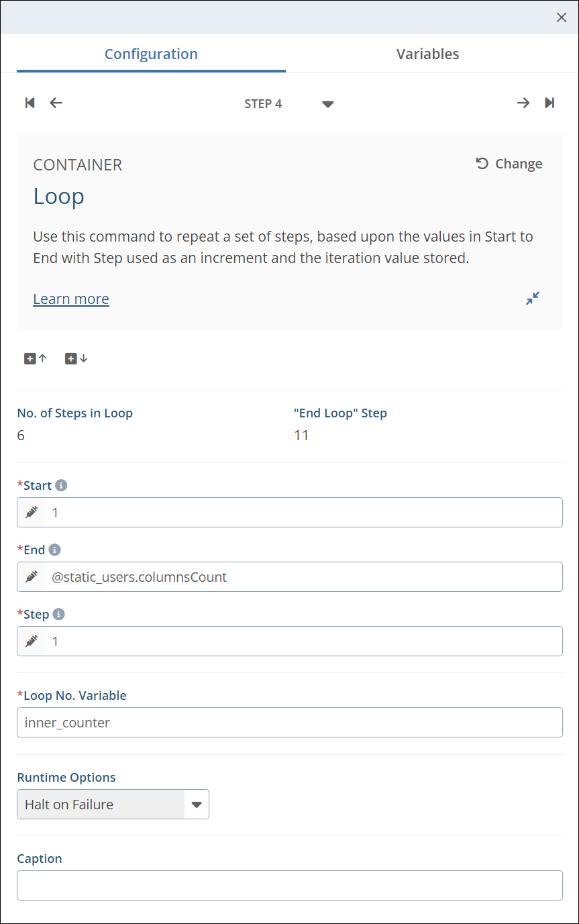Image resolution: width=579 pixels, height=924 pixels.
Task: Switch to the Variables tab
Action: [x=427, y=54]
